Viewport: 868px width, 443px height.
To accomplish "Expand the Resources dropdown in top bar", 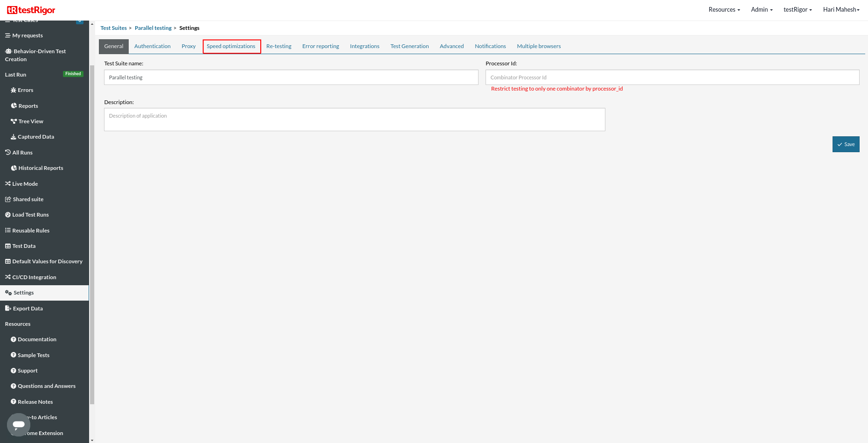I will (x=724, y=10).
